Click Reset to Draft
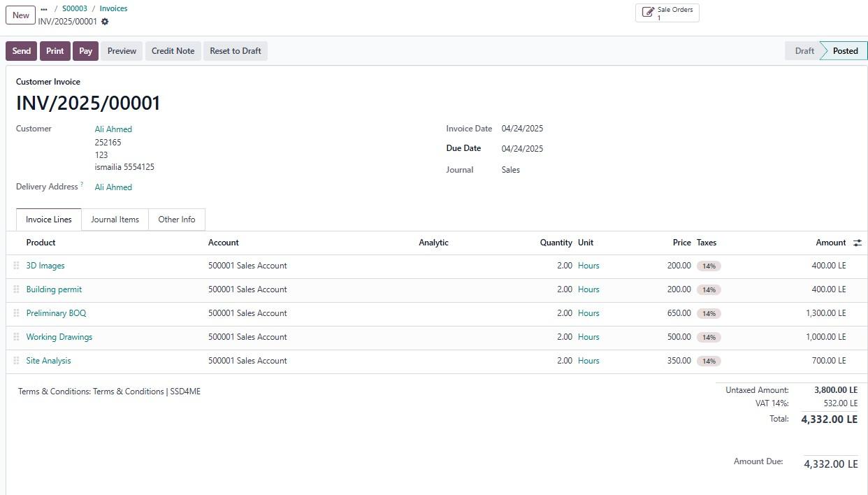868x495 pixels. pyautogui.click(x=236, y=51)
